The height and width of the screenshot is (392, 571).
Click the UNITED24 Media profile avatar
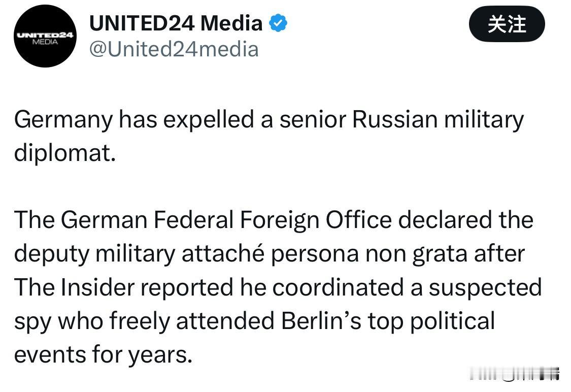[45, 36]
